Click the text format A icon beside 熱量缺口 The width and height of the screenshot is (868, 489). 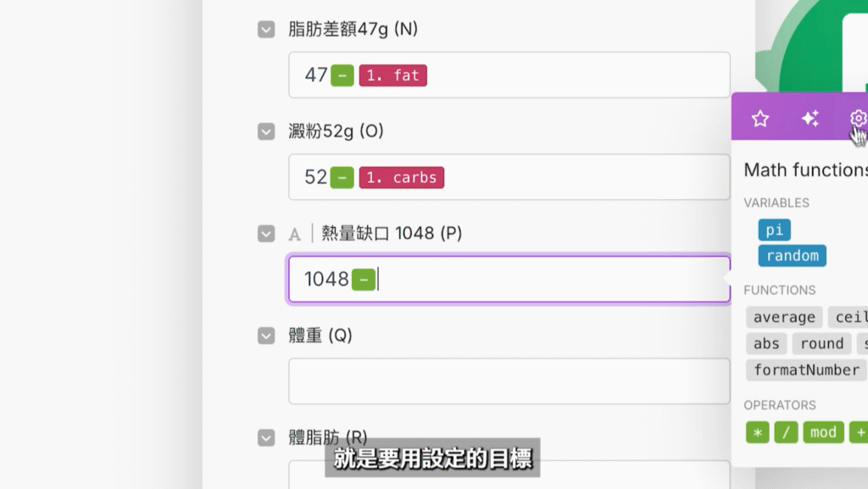pos(294,234)
